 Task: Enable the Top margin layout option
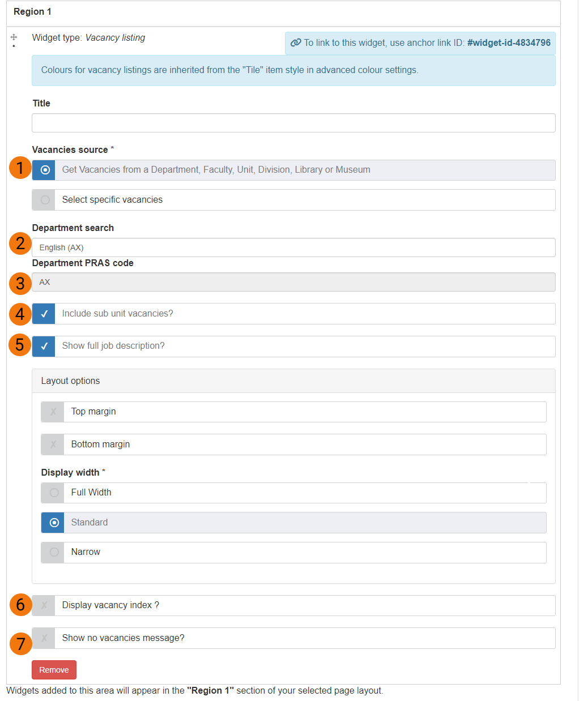(x=53, y=412)
